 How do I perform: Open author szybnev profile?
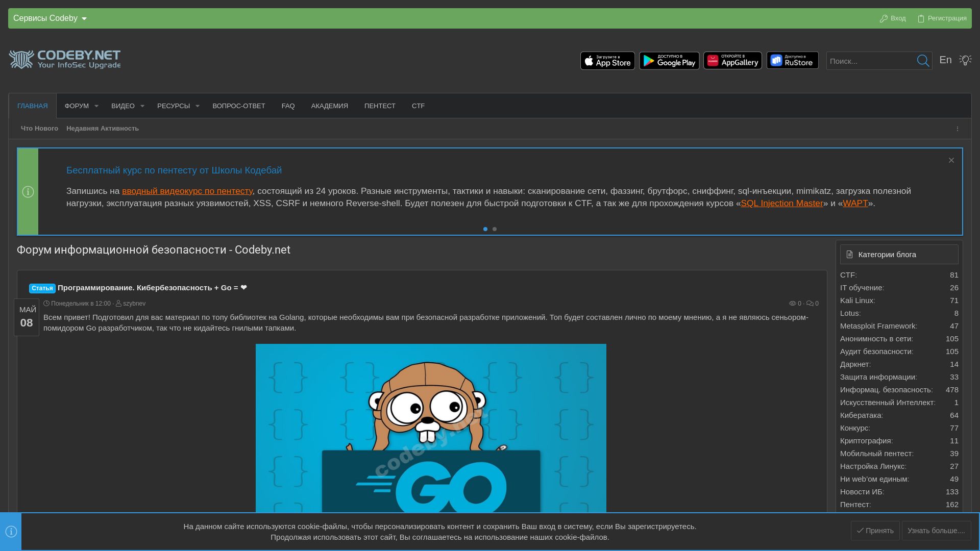coord(134,304)
